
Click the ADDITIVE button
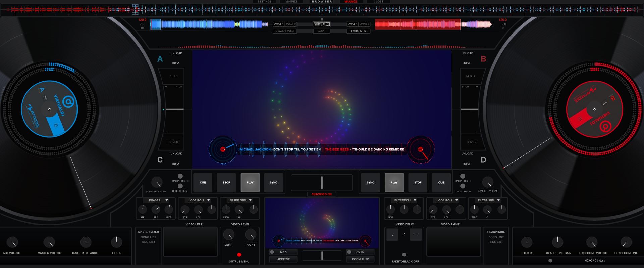[x=283, y=259]
